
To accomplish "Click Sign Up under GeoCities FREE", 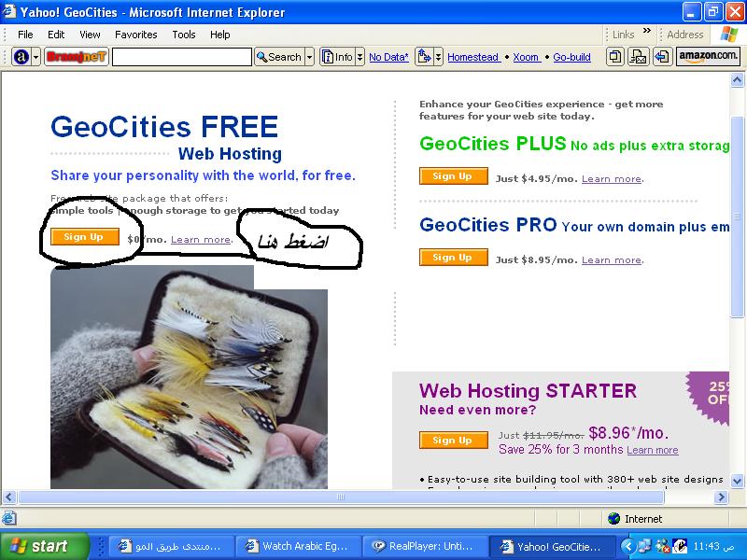I will pyautogui.click(x=85, y=237).
